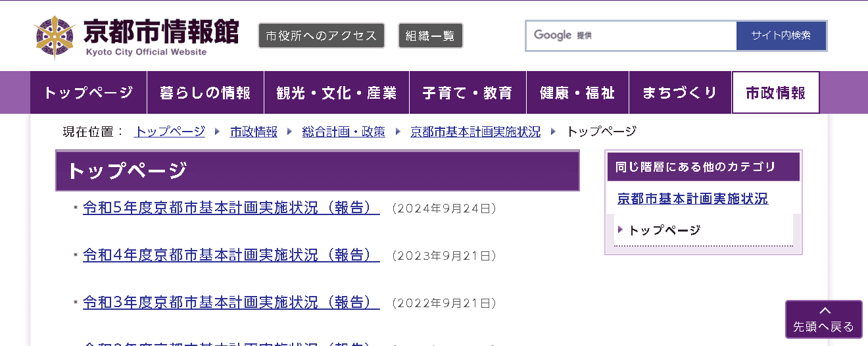Image resolution: width=868 pixels, height=346 pixels.
Task: Open 令和4年度京都市基本計画実施状況（報告） link
Action: 231,255
